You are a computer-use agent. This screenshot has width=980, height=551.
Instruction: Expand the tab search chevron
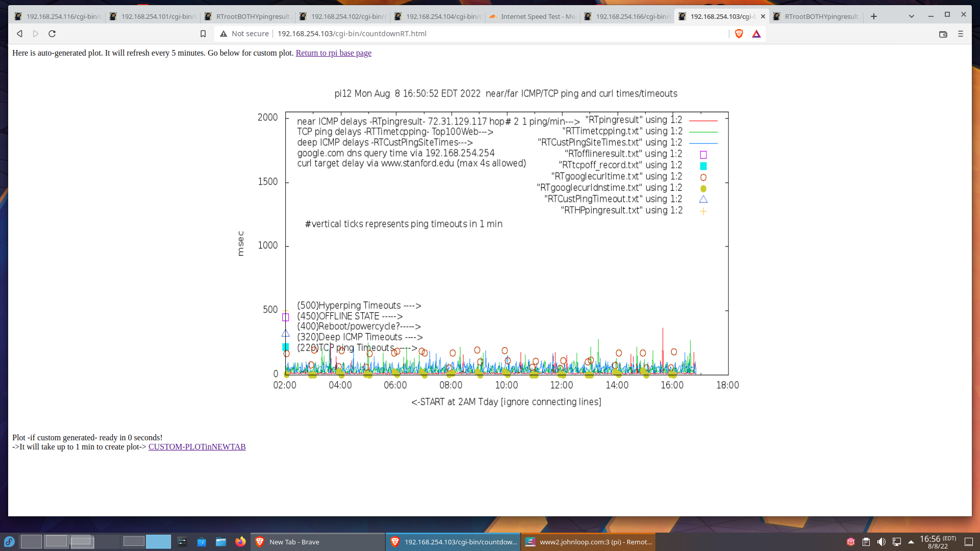point(912,16)
